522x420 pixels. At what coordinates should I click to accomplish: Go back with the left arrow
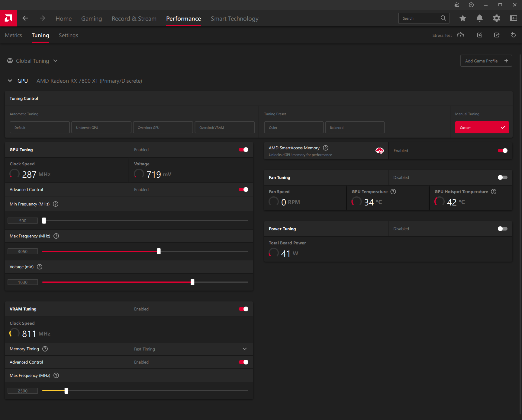[x=25, y=18]
